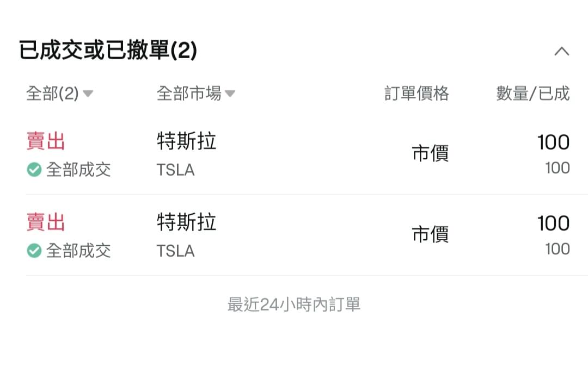
Task: Collapse the 已成交或已撤單 section chevron
Action: pyautogui.click(x=561, y=51)
